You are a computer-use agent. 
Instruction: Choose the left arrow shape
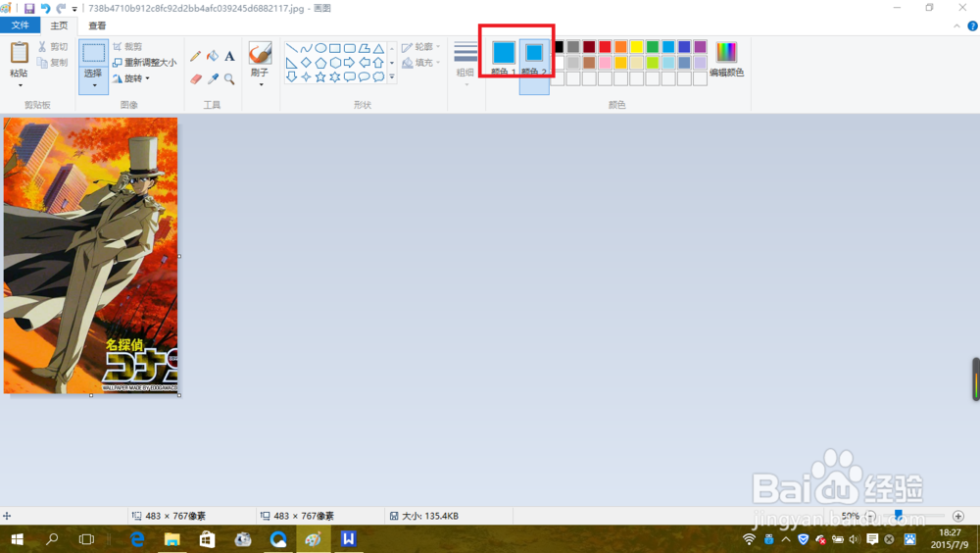click(365, 63)
